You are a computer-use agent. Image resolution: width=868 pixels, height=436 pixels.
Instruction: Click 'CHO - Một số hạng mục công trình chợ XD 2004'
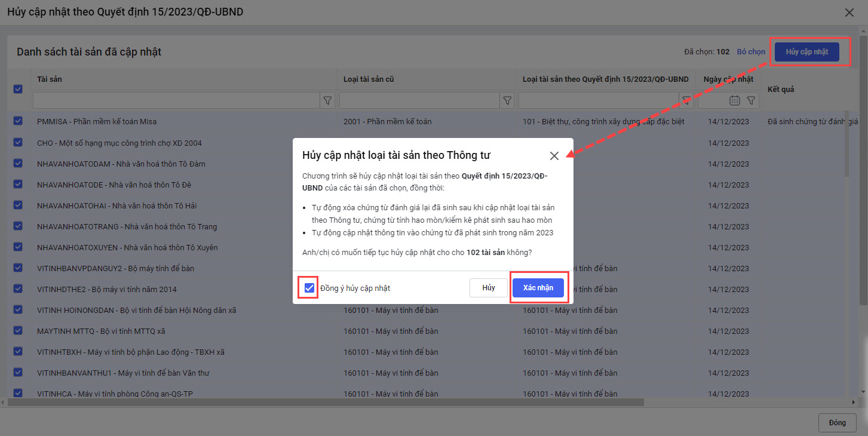click(119, 143)
